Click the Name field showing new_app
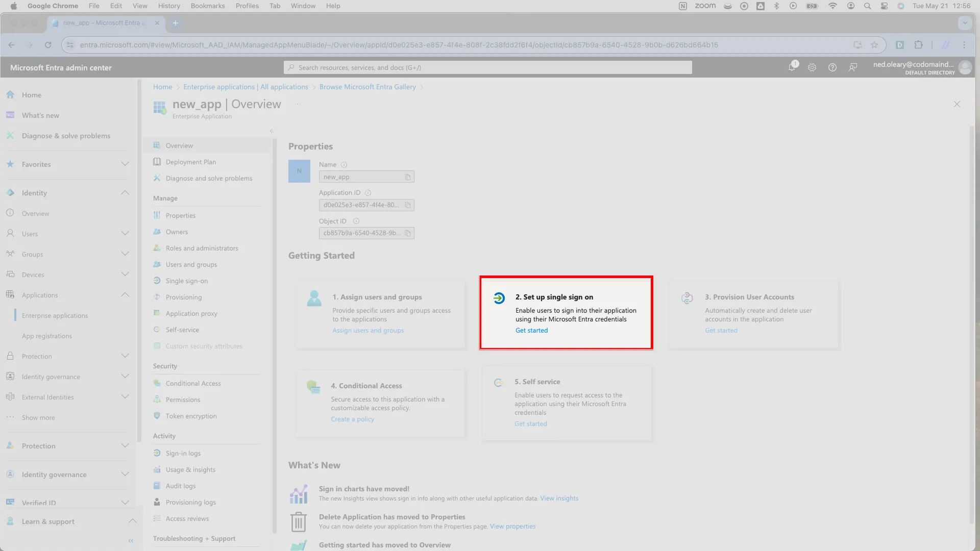 [366, 177]
